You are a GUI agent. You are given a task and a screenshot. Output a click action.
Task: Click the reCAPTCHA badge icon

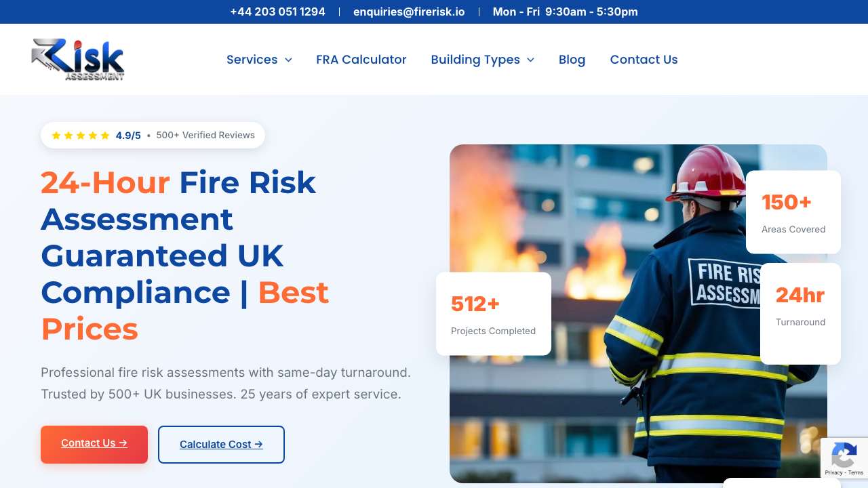click(844, 455)
